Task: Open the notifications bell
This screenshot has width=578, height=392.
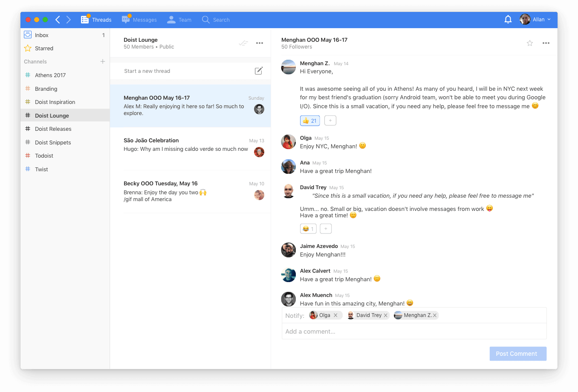Action: [508, 20]
